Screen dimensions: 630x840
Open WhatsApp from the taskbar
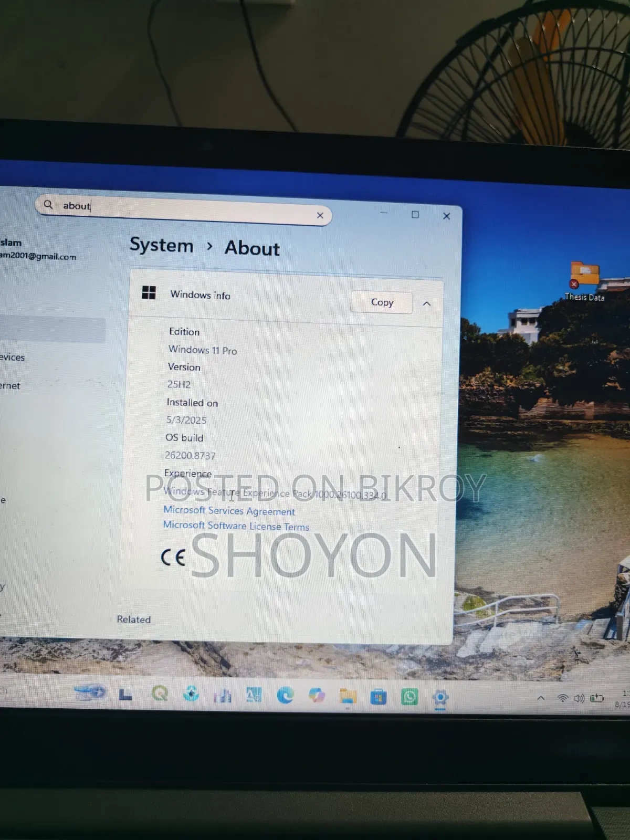(x=409, y=697)
